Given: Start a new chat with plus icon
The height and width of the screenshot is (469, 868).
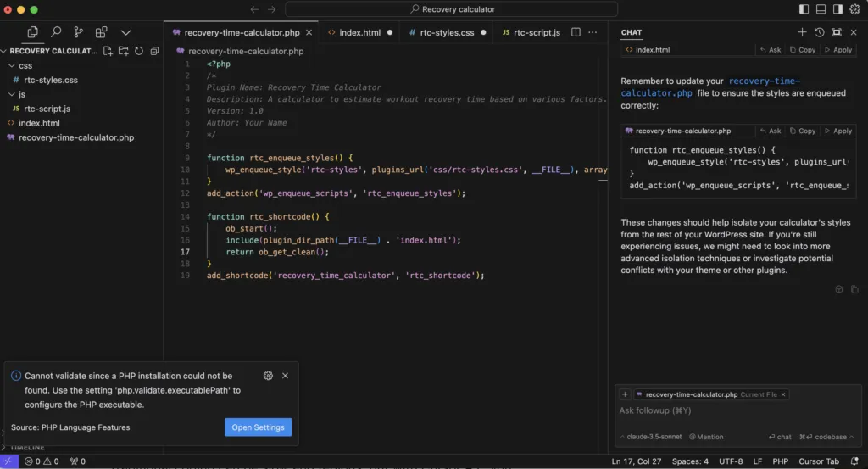Looking at the screenshot, I should 802,32.
